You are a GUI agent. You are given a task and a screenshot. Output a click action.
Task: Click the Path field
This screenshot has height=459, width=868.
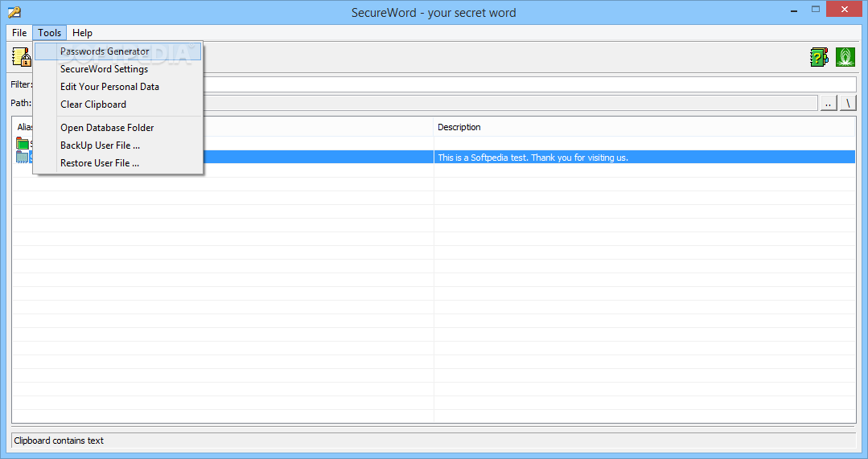pos(510,103)
